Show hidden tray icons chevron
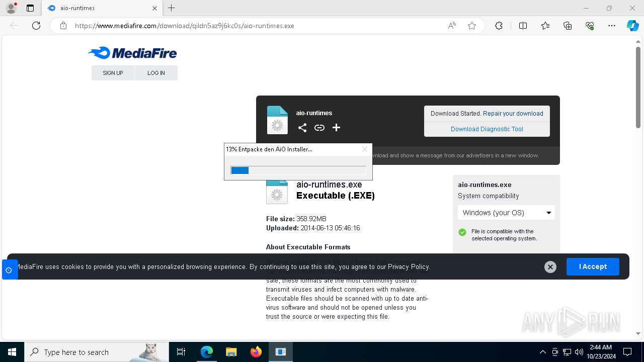Screen dimensions: 644x362 (542, 352)
